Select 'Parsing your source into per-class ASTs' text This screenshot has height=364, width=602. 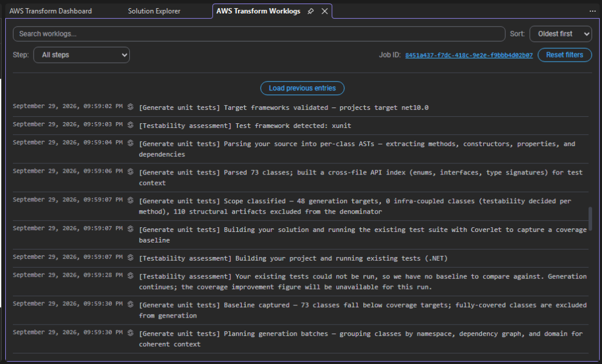pyautogui.click(x=357, y=149)
